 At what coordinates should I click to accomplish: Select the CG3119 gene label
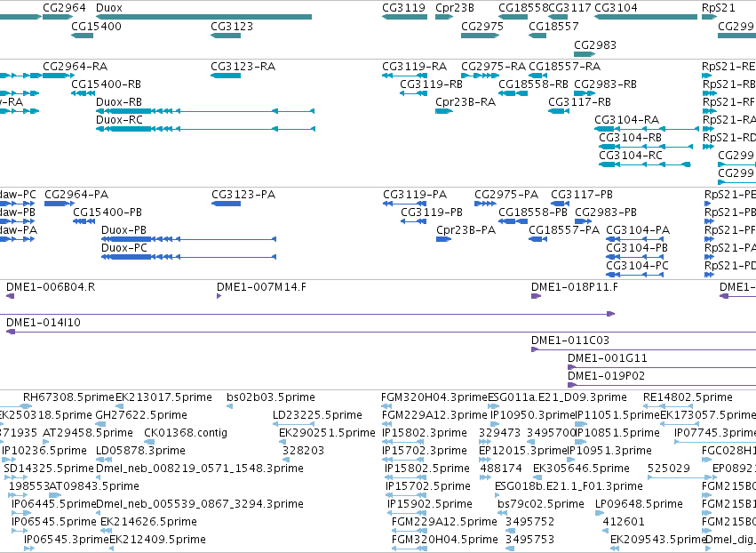pyautogui.click(x=403, y=8)
